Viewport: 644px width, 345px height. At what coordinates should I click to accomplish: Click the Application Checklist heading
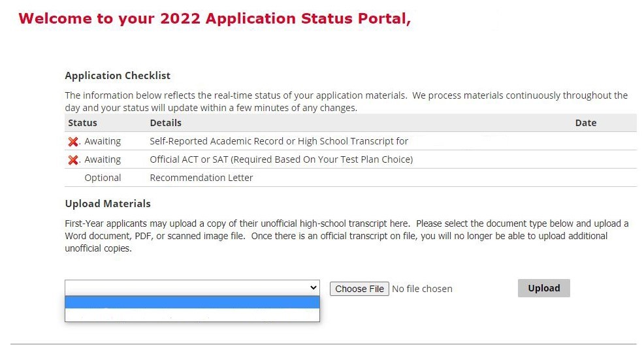118,76
